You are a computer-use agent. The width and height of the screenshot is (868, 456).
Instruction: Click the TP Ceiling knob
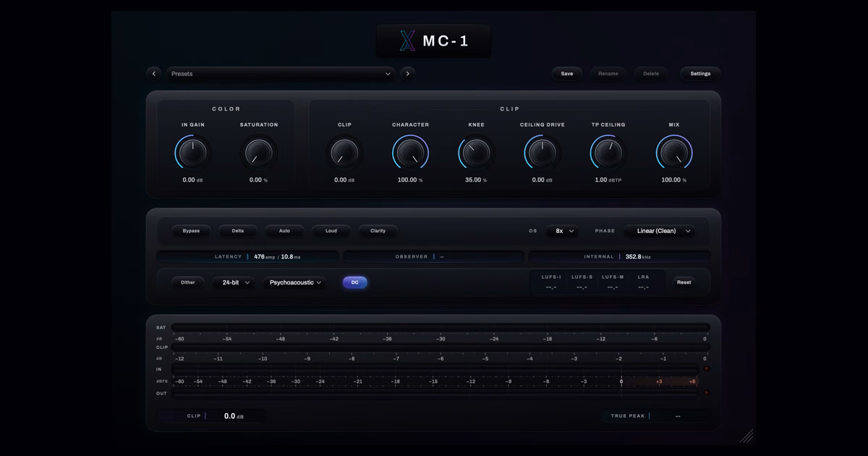(608, 153)
